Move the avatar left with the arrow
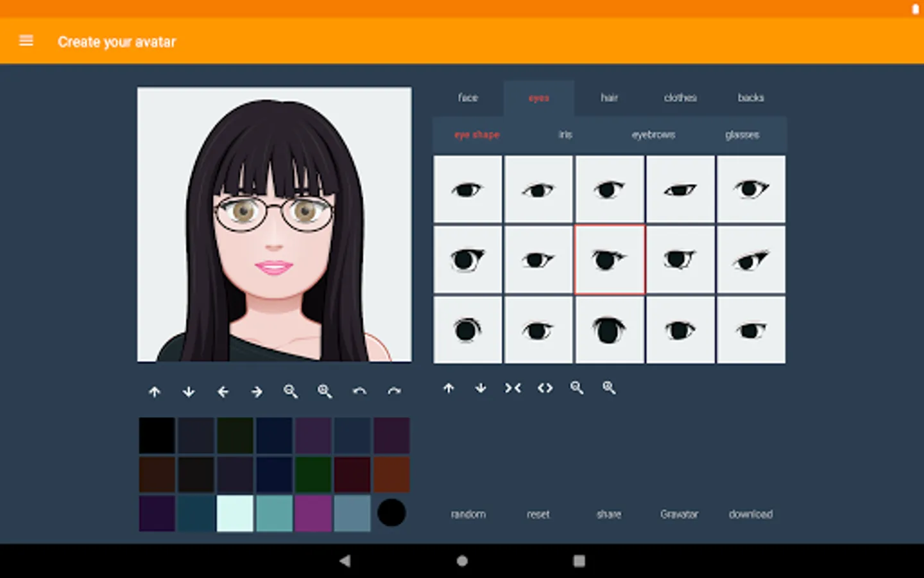The image size is (924, 578). coord(223,392)
